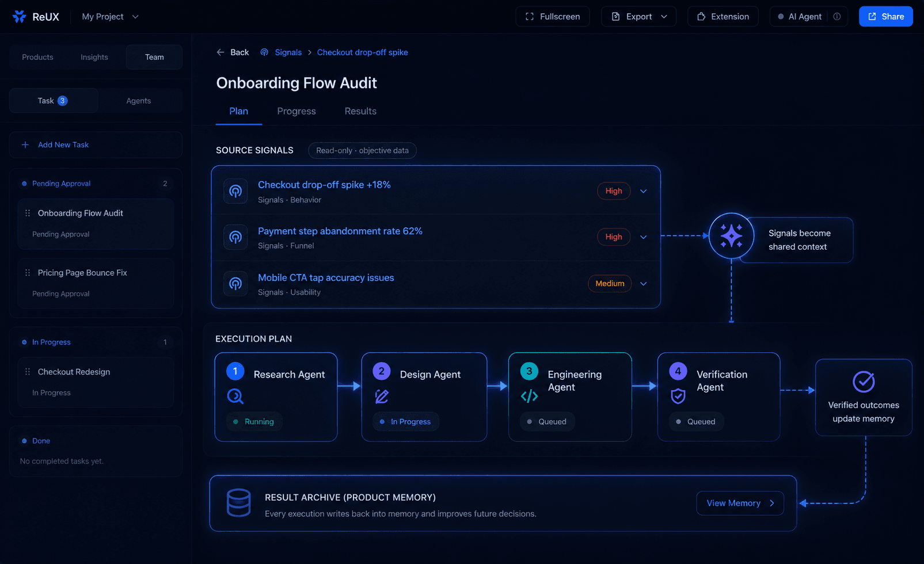Click Engineering Agent Queued status chip
The height and width of the screenshot is (564, 924).
547,422
